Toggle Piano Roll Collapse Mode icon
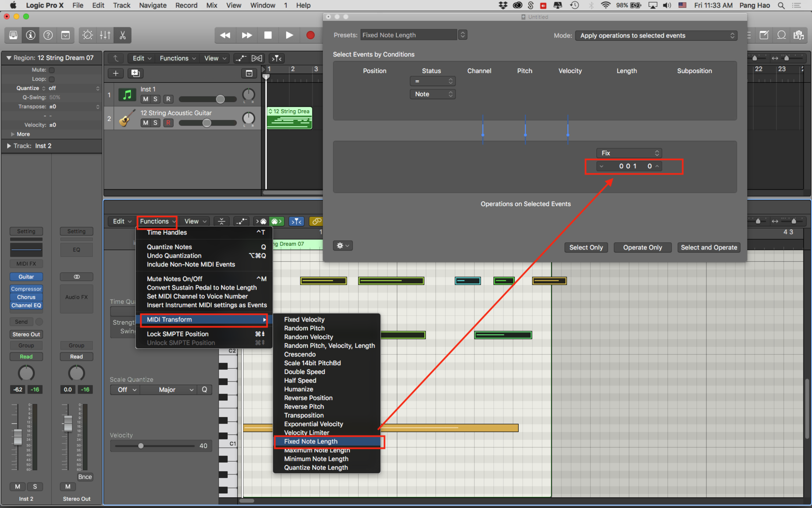812x508 pixels. (222, 221)
